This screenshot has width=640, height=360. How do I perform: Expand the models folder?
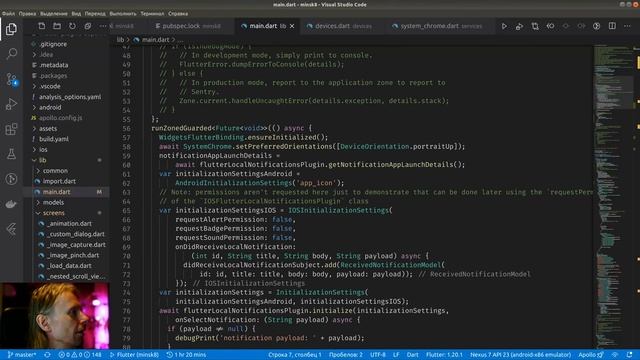point(53,202)
